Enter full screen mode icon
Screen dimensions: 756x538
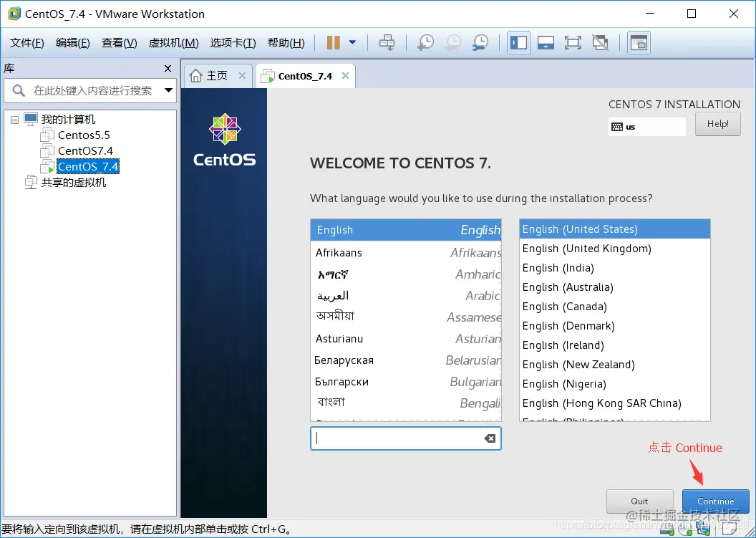point(573,42)
